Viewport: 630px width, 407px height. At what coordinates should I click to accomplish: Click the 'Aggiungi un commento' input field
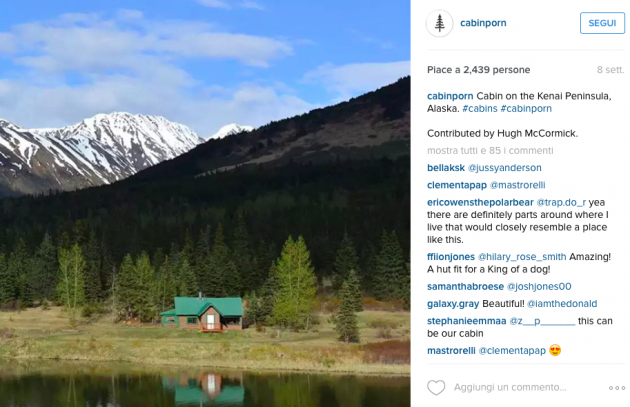(x=510, y=387)
